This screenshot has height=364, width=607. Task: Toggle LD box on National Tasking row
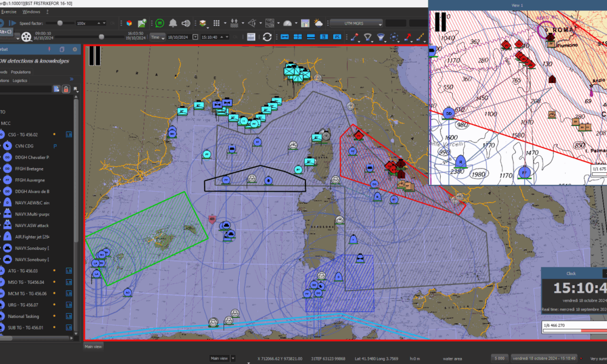point(69,317)
